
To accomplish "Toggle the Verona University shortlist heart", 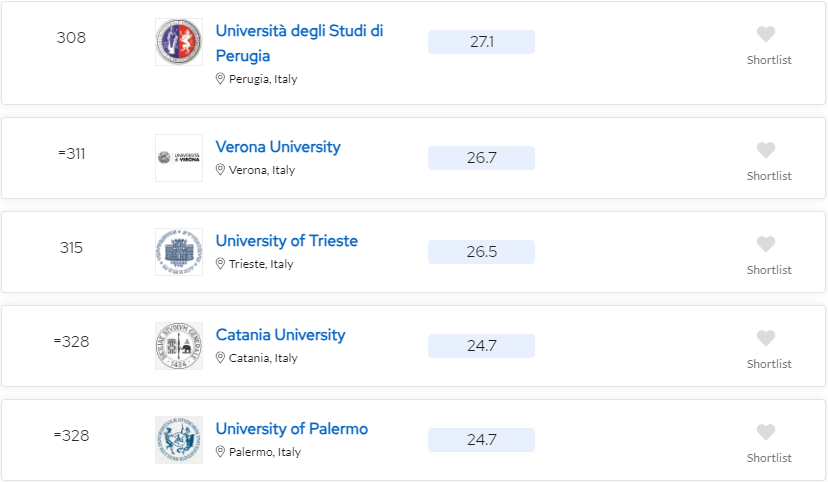I will tap(766, 150).
